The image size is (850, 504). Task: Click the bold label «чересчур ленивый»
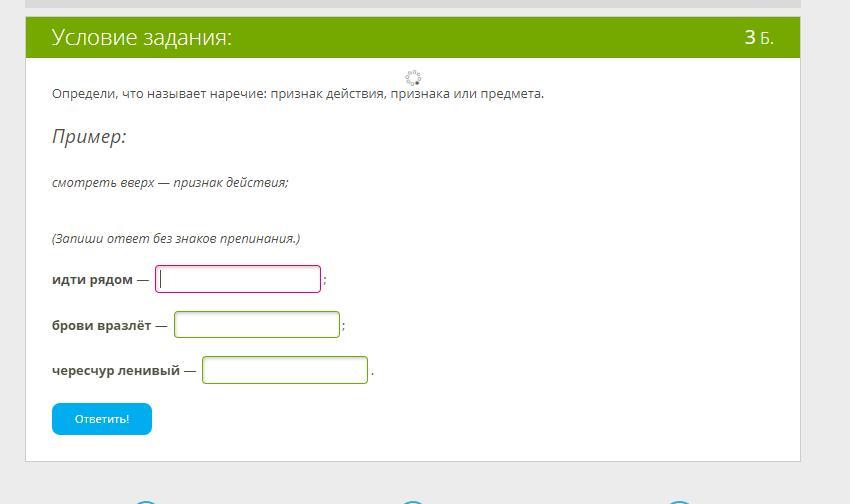pos(116,371)
